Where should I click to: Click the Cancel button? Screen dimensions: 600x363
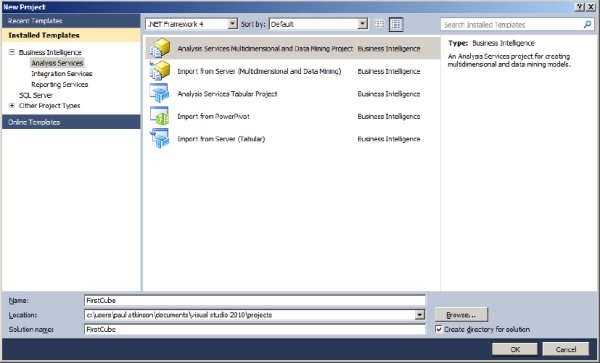click(566, 349)
